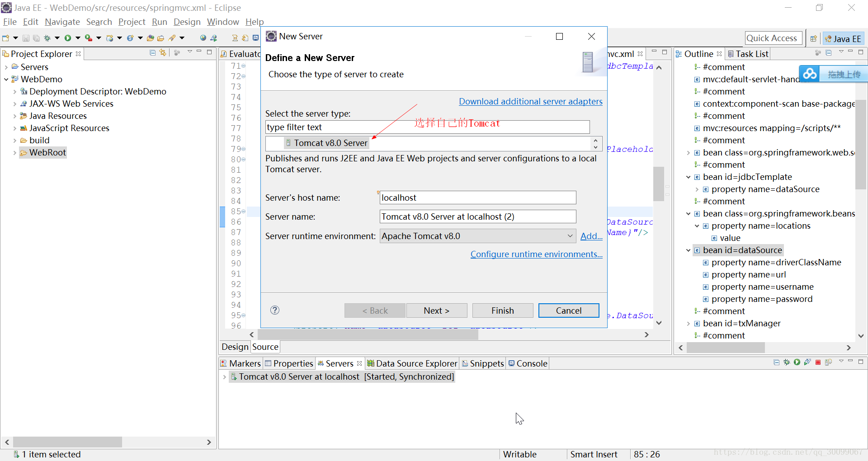This screenshot has height=461, width=868.
Task: Click the New Servlet icon in toolbar
Action: point(130,38)
